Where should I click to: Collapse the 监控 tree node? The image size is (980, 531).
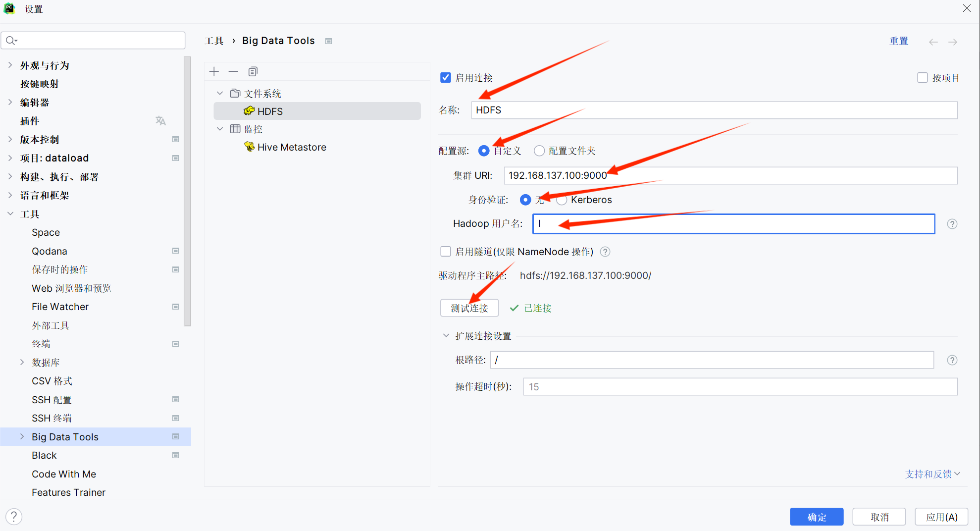pos(220,128)
